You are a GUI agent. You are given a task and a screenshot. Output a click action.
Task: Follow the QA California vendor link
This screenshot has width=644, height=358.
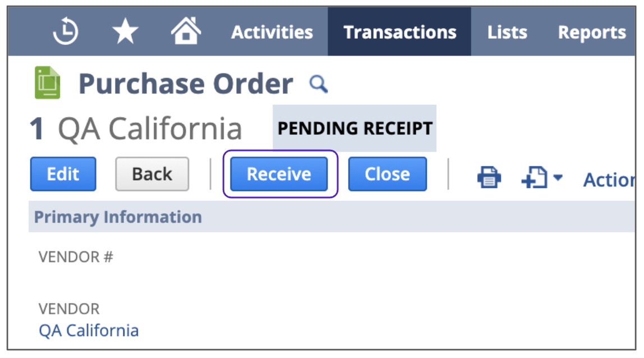coord(89,330)
